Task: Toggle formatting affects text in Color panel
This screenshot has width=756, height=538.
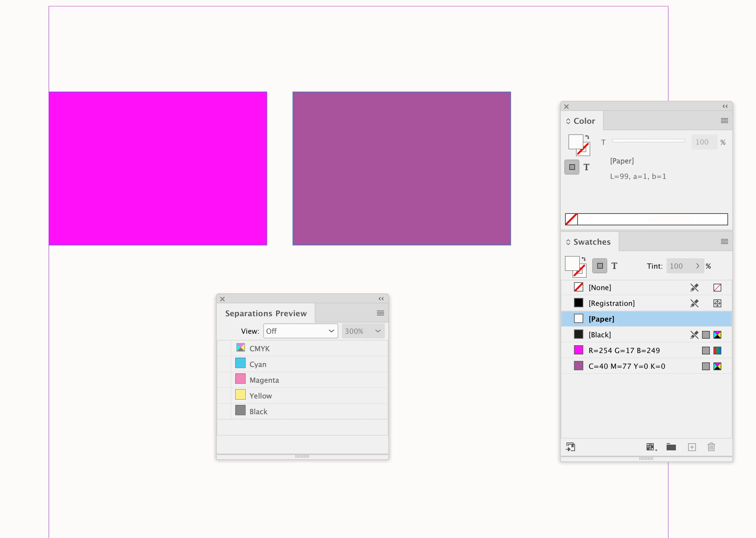Action: 586,167
